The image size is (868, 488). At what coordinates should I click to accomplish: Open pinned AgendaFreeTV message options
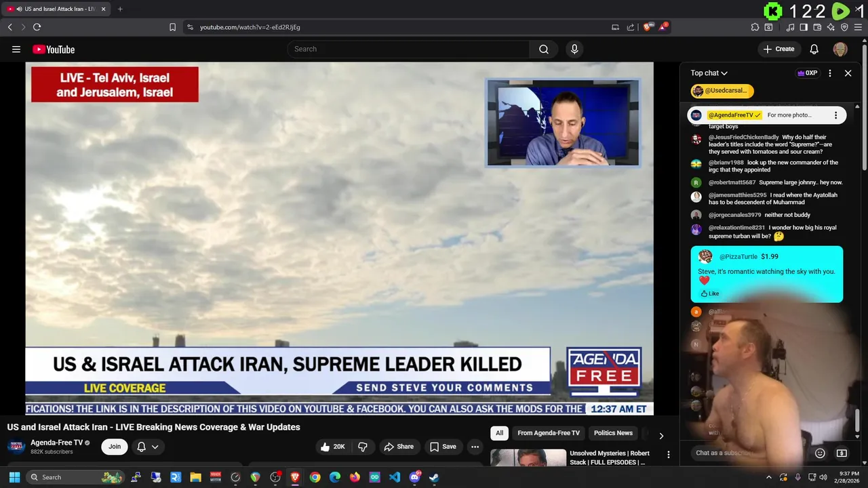point(835,115)
